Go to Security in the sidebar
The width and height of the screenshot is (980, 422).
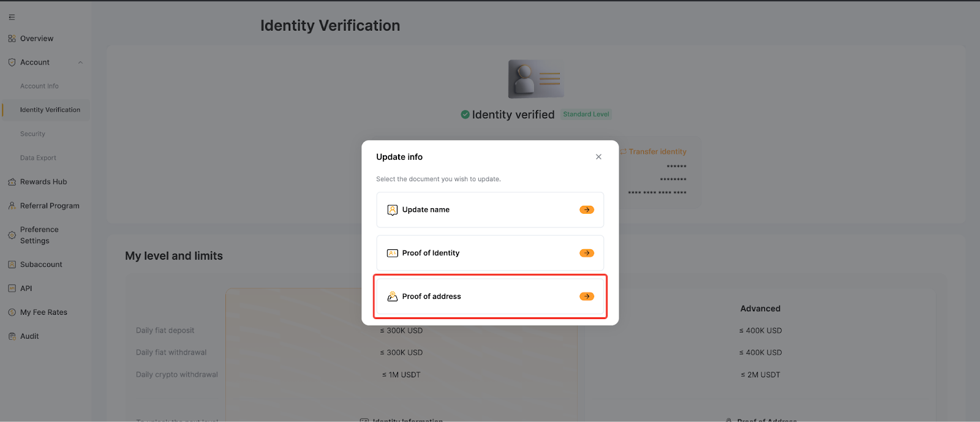pyautogui.click(x=32, y=134)
